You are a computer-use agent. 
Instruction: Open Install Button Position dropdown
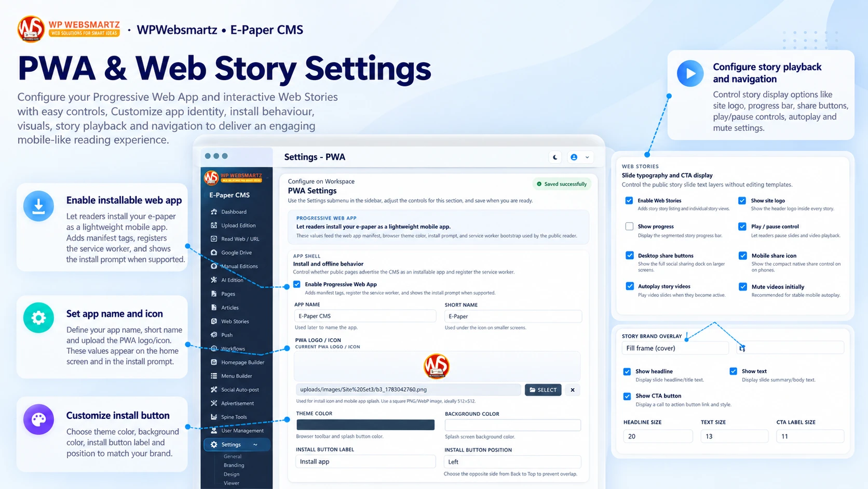(512, 462)
